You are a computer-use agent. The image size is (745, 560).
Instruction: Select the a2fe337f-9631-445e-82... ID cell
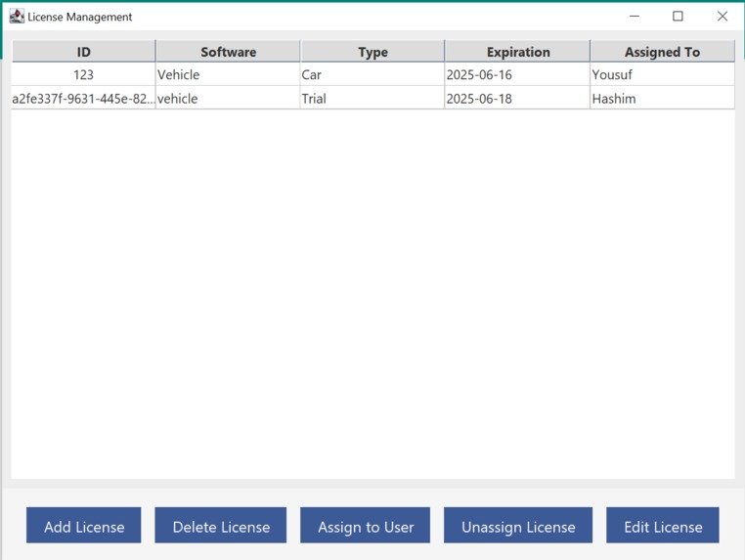coord(84,99)
